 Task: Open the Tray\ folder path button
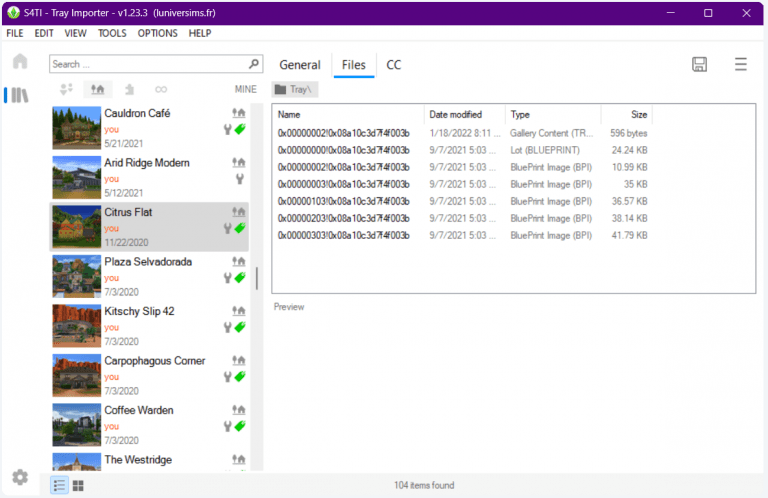point(295,89)
